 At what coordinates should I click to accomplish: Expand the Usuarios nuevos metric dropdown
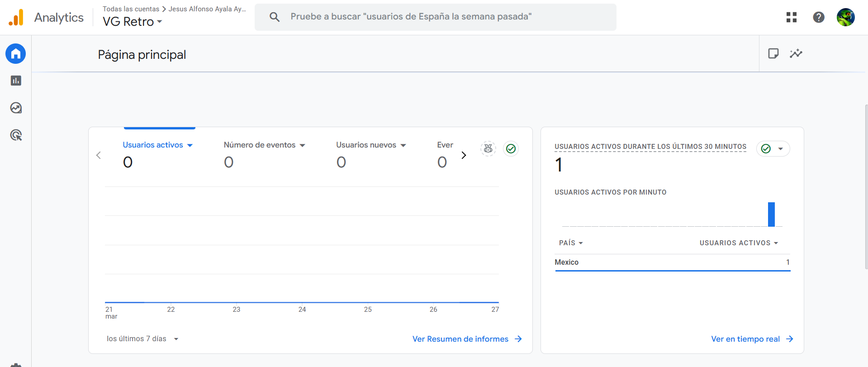click(403, 145)
